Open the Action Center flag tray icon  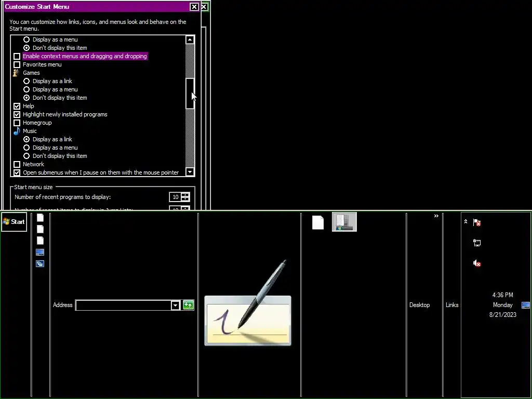pyautogui.click(x=477, y=222)
